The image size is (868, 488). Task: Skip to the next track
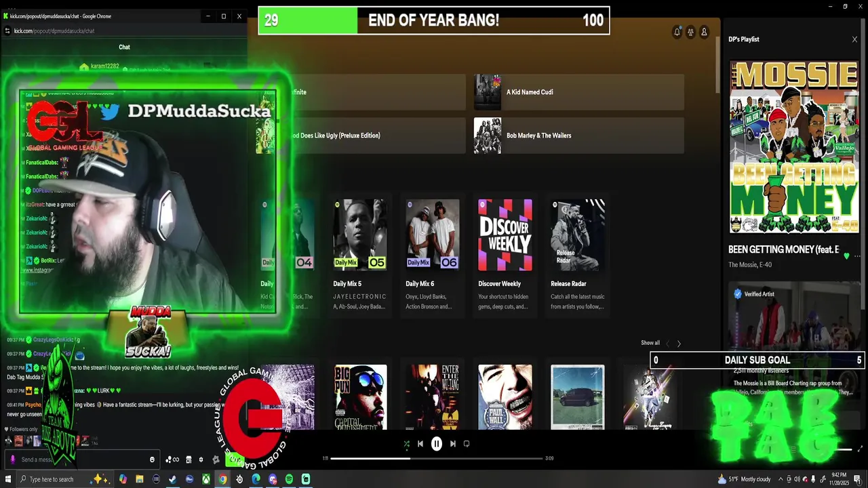coord(453,444)
